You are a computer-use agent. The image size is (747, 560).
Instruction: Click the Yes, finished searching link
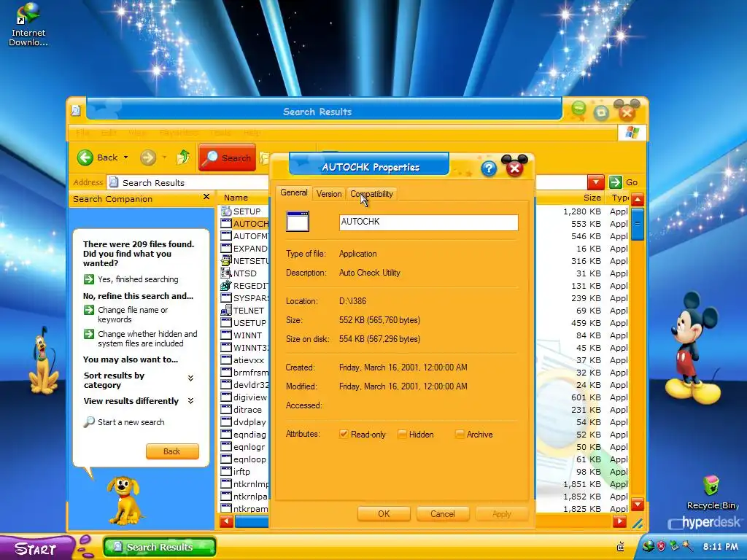click(x=138, y=279)
